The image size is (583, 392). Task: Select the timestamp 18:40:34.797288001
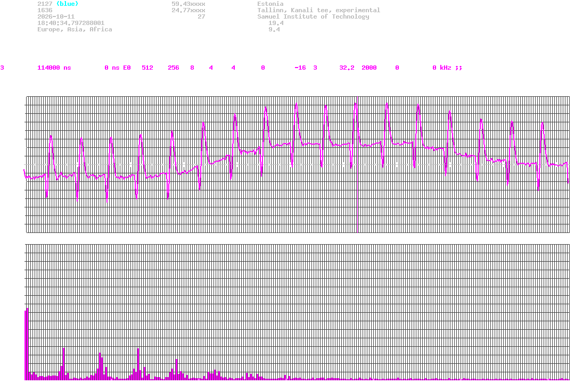tap(71, 23)
